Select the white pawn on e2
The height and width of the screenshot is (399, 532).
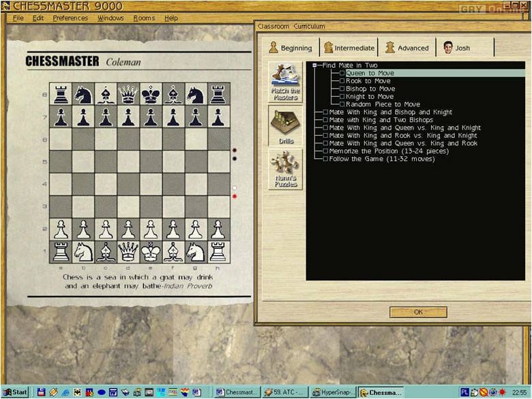click(x=151, y=229)
